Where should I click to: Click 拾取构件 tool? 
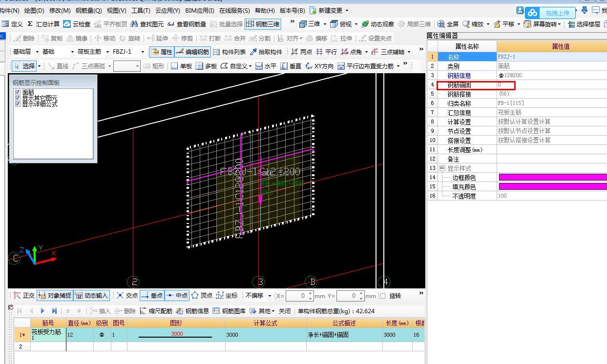pyautogui.click(x=266, y=52)
